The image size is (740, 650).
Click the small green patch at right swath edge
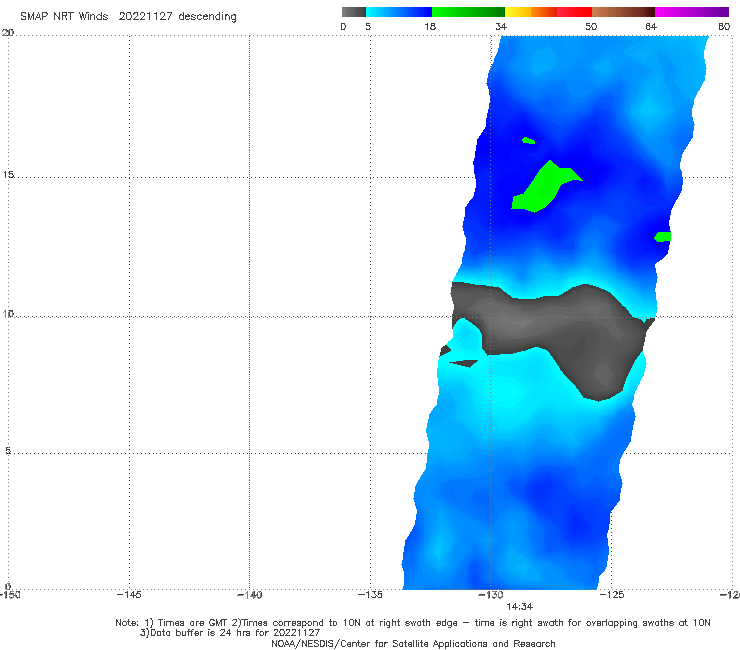663,236
